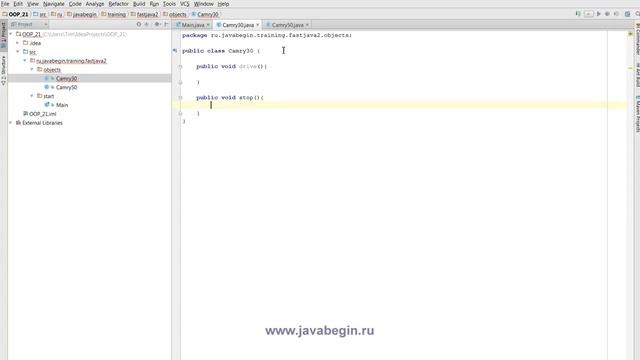Open the Window menu
The height and width of the screenshot is (360, 640).
[x=204, y=4]
